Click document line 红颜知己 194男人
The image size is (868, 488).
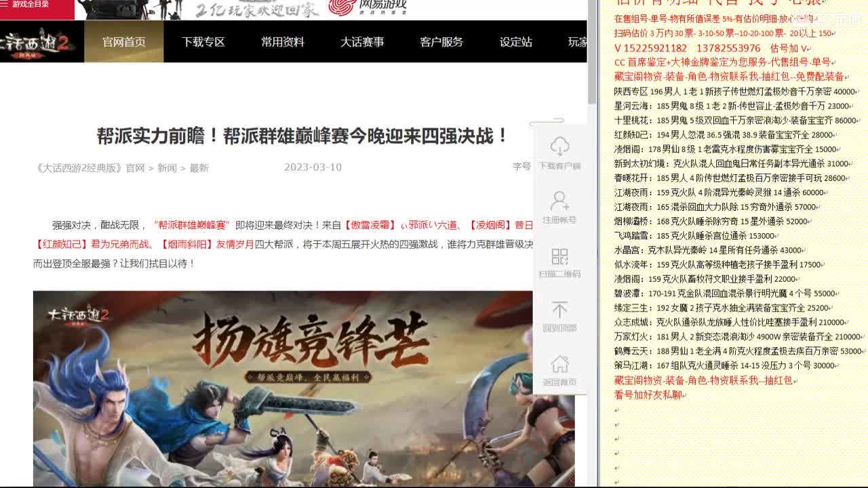point(724,135)
